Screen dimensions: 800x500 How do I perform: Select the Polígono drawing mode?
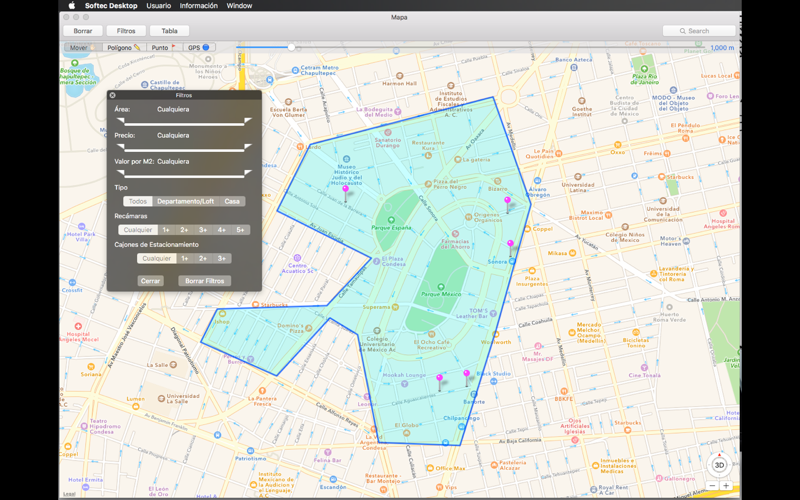(x=124, y=47)
